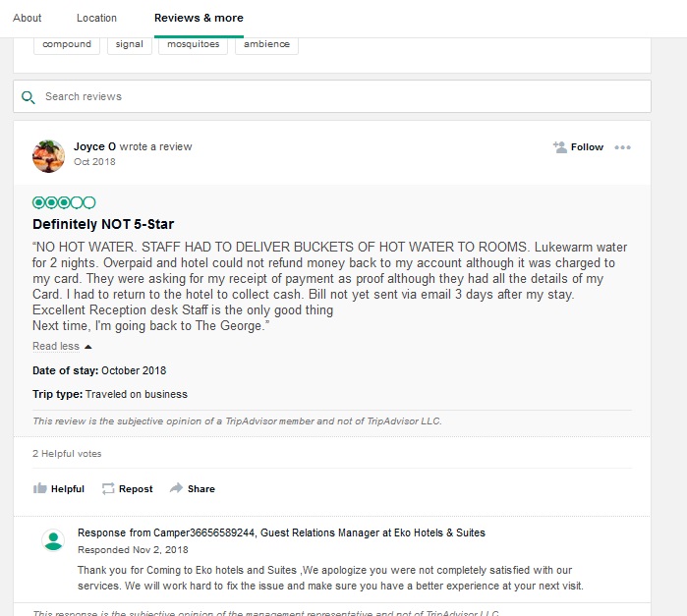Switch to the About tab
Image resolution: width=687 pixels, height=616 pixels.
tap(28, 18)
